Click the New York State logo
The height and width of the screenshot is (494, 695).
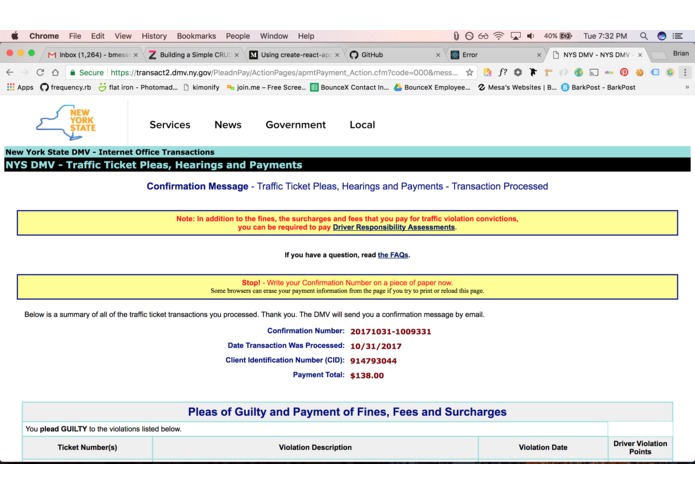point(66,122)
